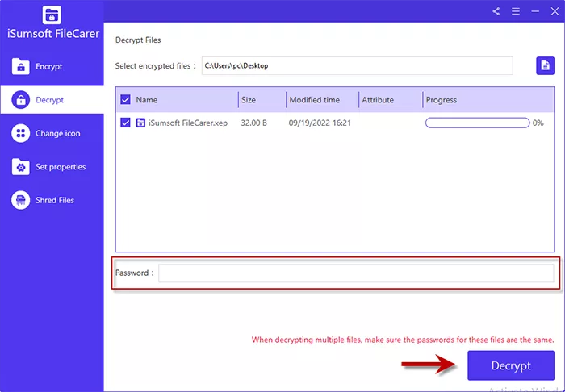The image size is (565, 392).
Task: Click the Decrypt unlocked-padlock icon
Action: click(20, 100)
